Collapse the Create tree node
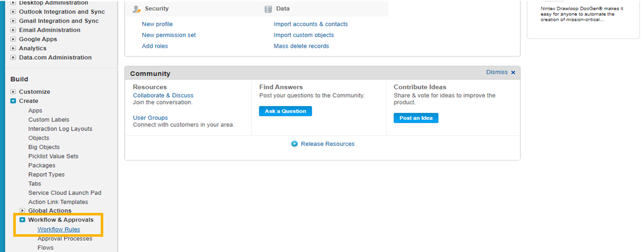The image size is (644, 252). click(13, 101)
